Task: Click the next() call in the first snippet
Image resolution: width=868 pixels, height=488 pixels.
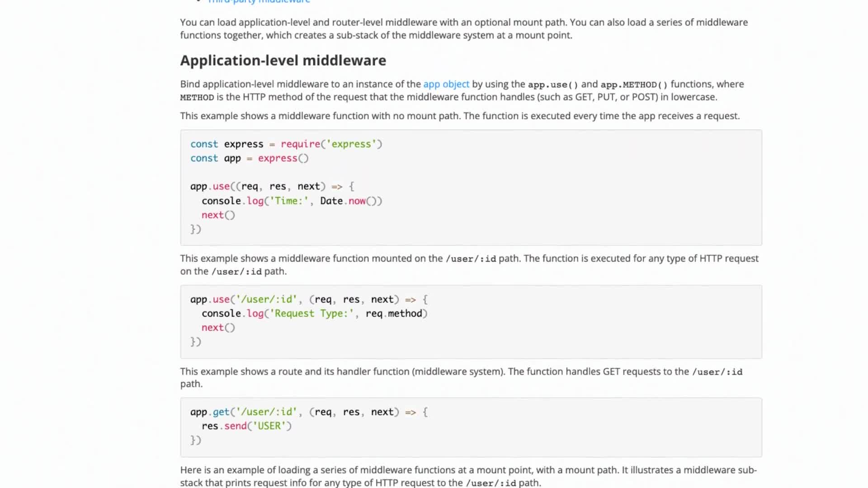Action: 217,215
